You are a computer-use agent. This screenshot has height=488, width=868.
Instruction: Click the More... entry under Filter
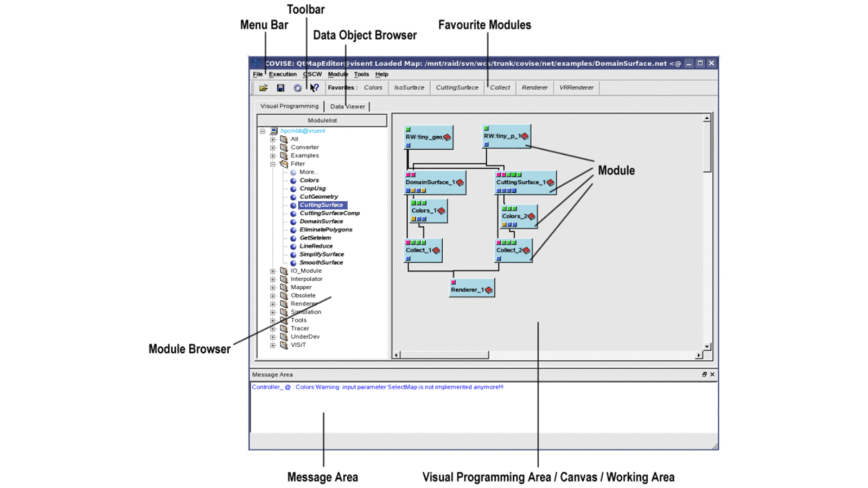(x=308, y=172)
